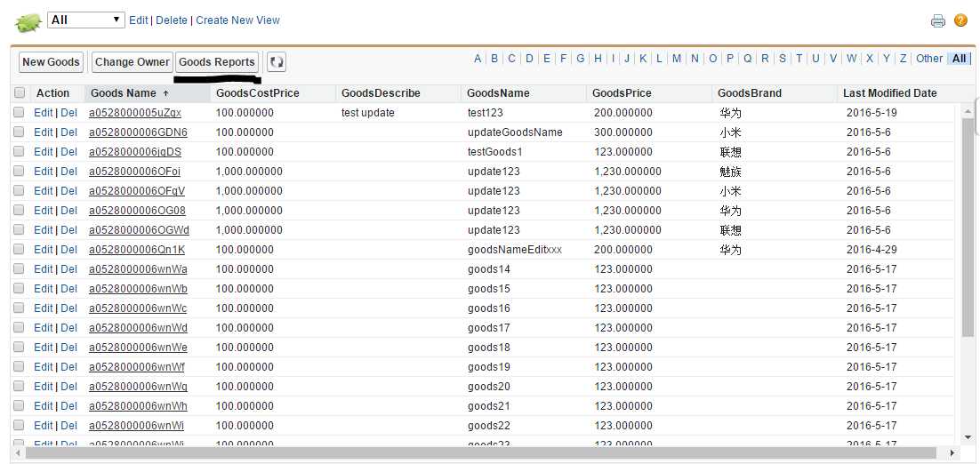Filter list by letter G
Screen dimensions: 980x464
pos(581,59)
